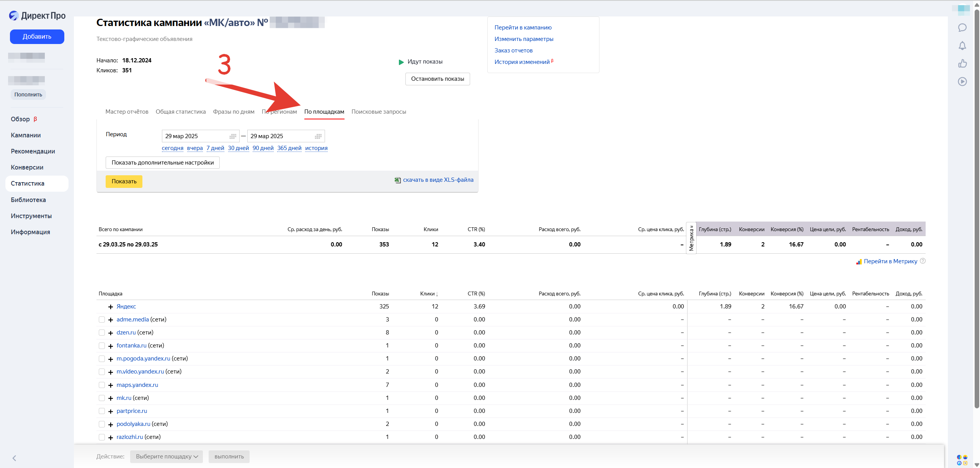Viewport: 980px width, 468px height.
Task: Click the video play icon in right panel
Action: click(962, 82)
